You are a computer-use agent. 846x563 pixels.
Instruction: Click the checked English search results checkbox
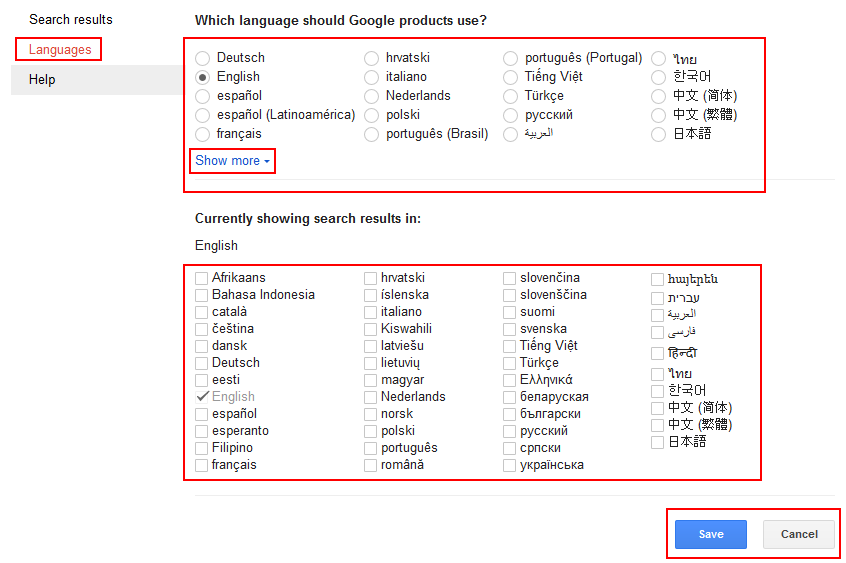pos(202,397)
